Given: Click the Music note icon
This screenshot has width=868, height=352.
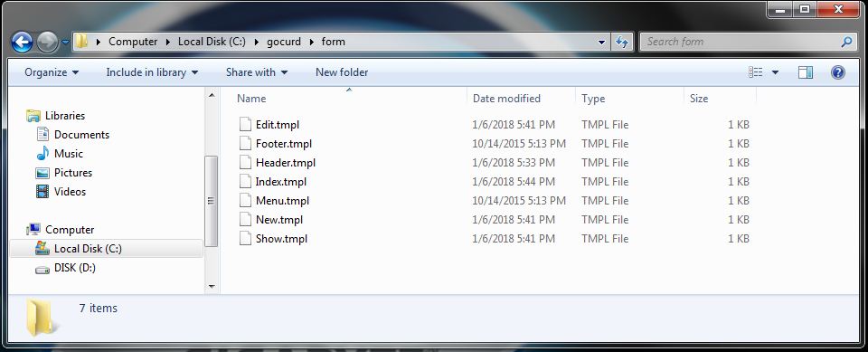Looking at the screenshot, I should point(42,154).
